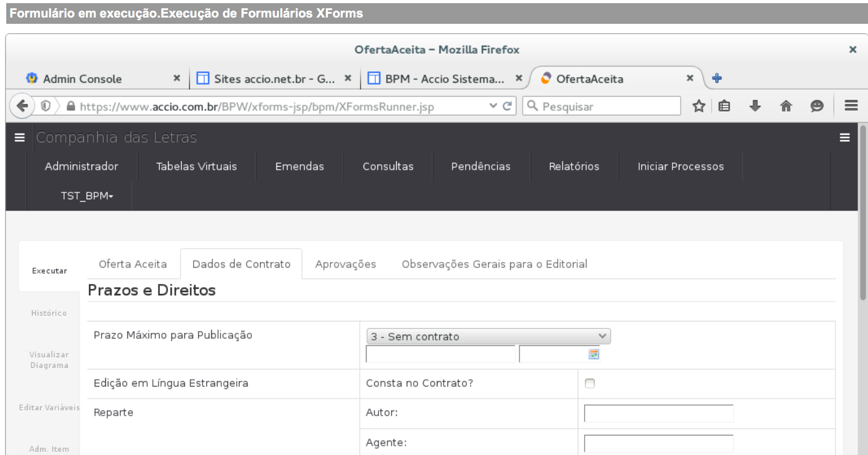868x455 pixels.
Task: Open calendar picker for Prazo Máximo
Action: pyautogui.click(x=593, y=355)
